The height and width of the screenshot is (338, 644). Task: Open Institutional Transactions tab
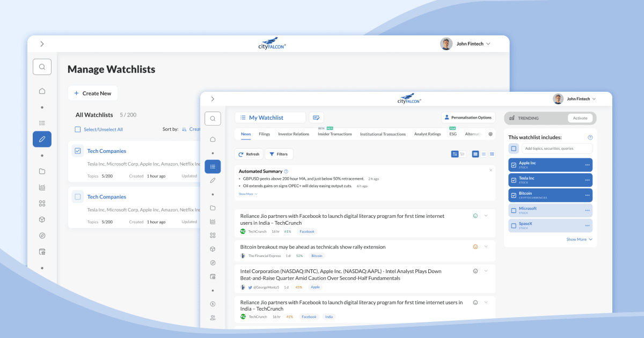pyautogui.click(x=383, y=134)
